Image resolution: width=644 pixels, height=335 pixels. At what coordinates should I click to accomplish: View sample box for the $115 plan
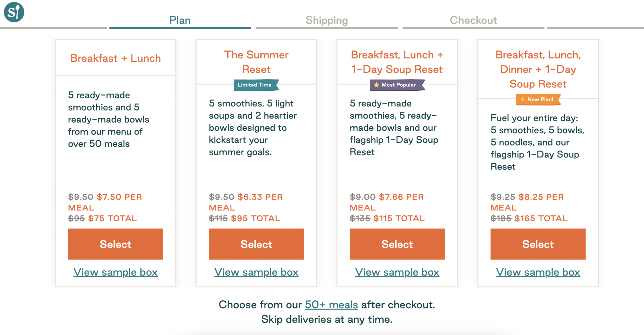click(397, 272)
